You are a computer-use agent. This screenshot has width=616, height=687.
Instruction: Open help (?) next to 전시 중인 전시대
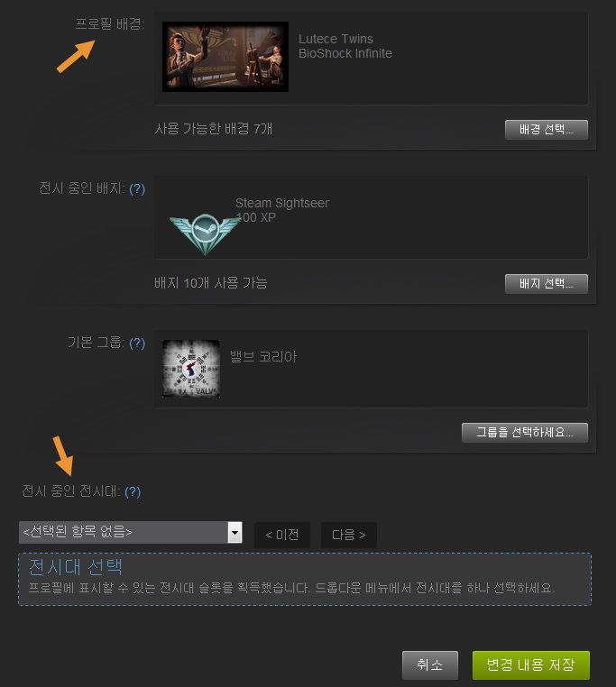133,491
